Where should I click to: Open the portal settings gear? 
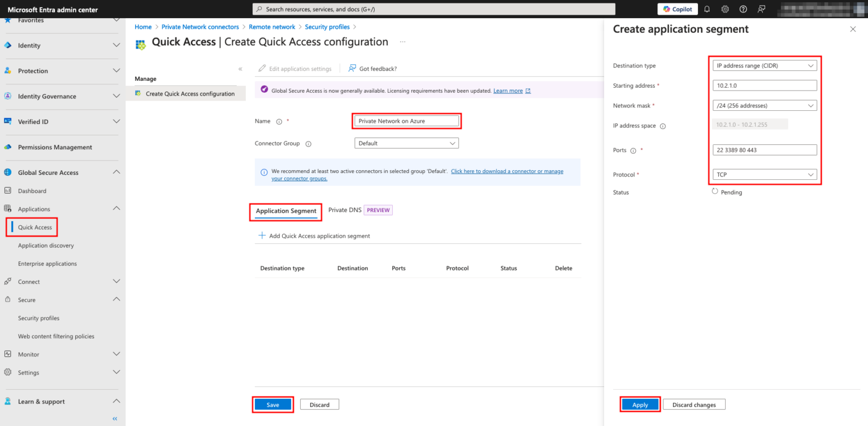pos(725,8)
